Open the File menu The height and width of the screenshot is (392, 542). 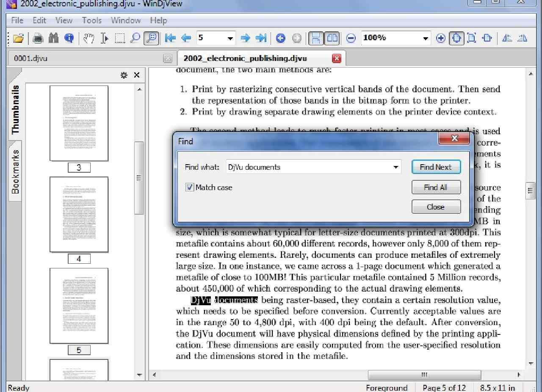(17, 20)
